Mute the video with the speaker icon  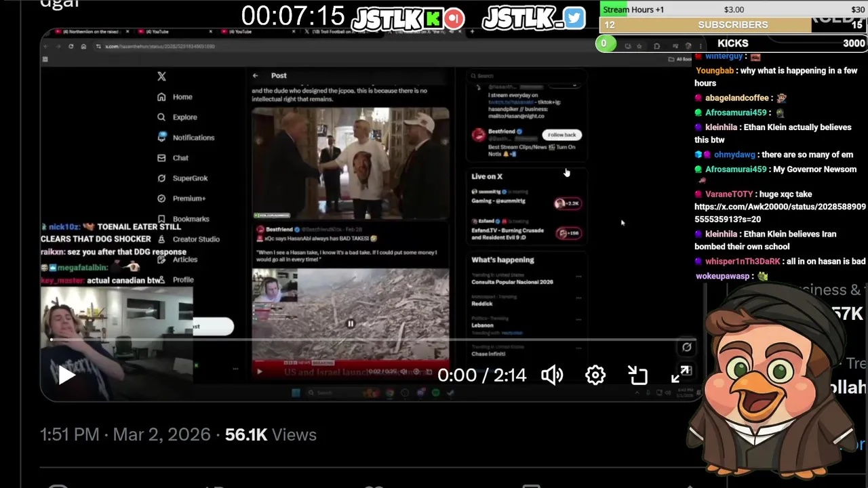pyautogui.click(x=552, y=375)
